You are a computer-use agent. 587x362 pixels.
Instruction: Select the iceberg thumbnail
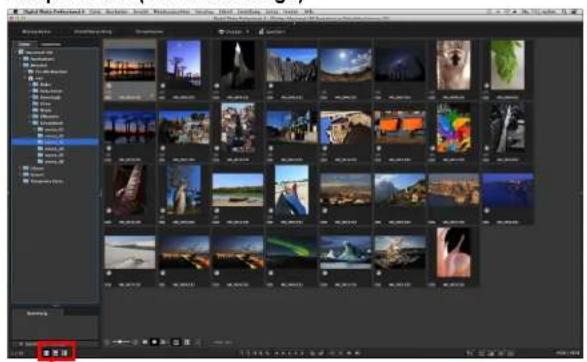pyautogui.click(x=346, y=252)
